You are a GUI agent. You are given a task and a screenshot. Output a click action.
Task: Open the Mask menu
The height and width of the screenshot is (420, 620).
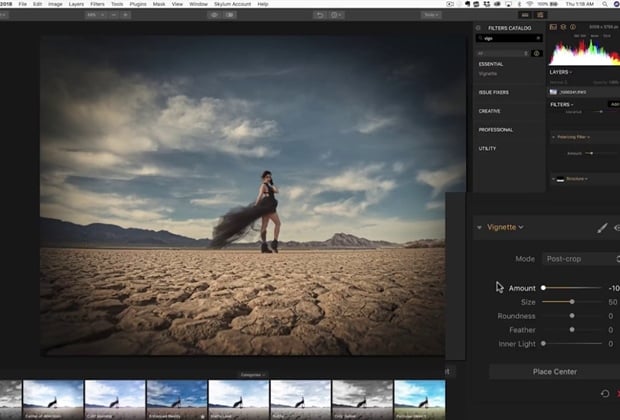159,4
